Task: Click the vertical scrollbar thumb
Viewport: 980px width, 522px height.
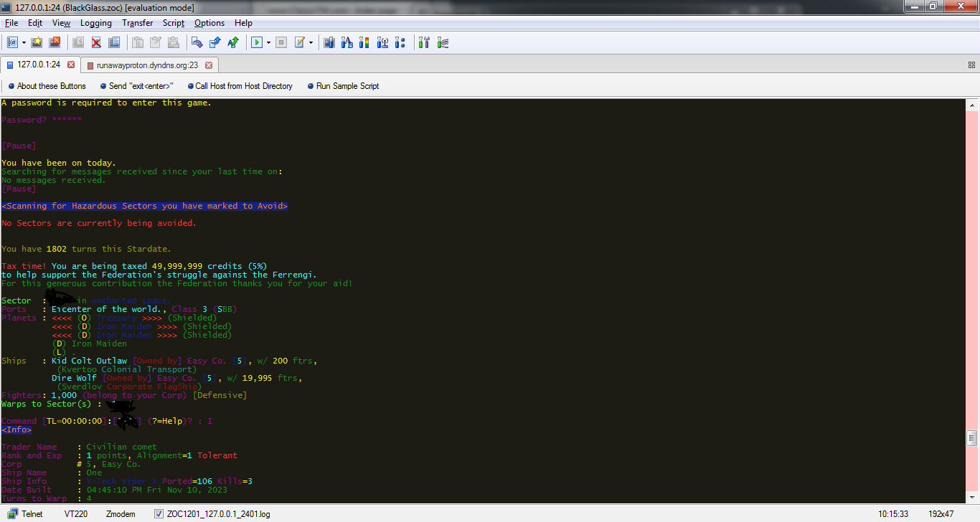Action: pyautogui.click(x=972, y=438)
